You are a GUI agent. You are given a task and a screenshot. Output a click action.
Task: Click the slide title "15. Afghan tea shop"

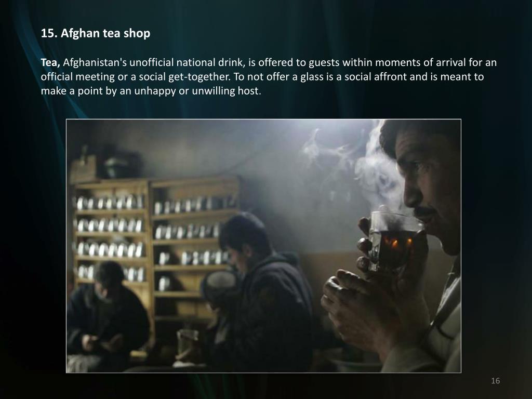(96, 33)
